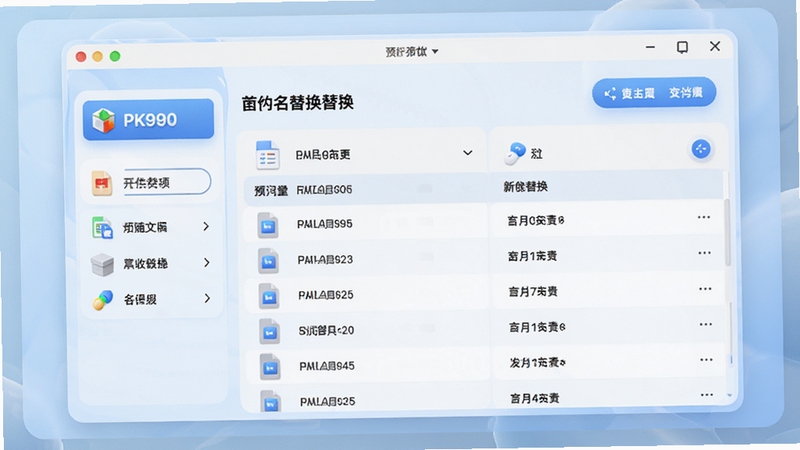The width and height of the screenshot is (800, 450).
Task: Click the file icon in the row ending 923
Action: tap(268, 261)
